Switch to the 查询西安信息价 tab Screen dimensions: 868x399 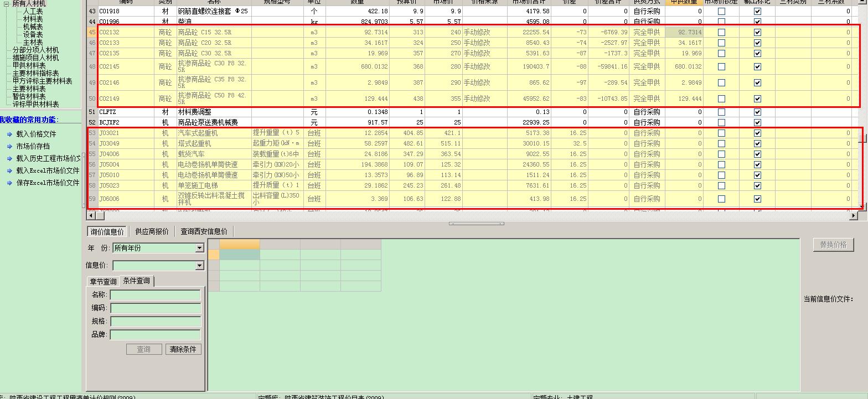click(x=204, y=231)
